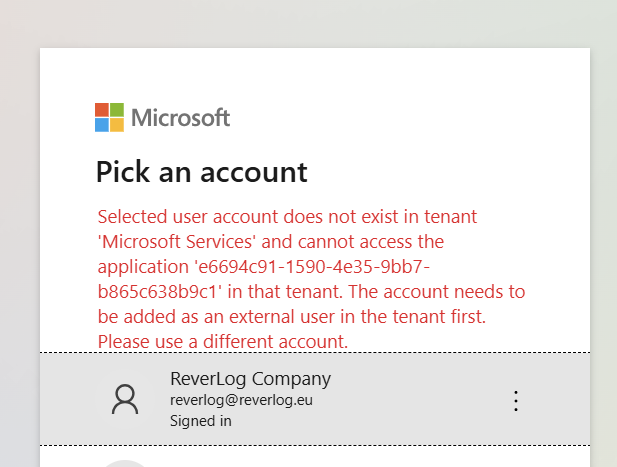Click the partially visible avatar below ReverLog

pos(125,463)
